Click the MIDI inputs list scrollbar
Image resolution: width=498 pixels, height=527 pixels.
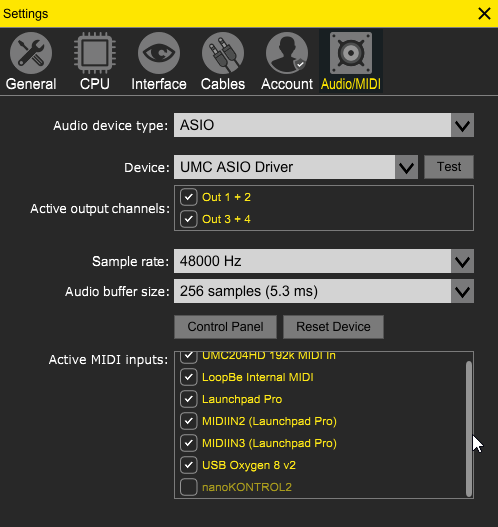(x=469, y=429)
